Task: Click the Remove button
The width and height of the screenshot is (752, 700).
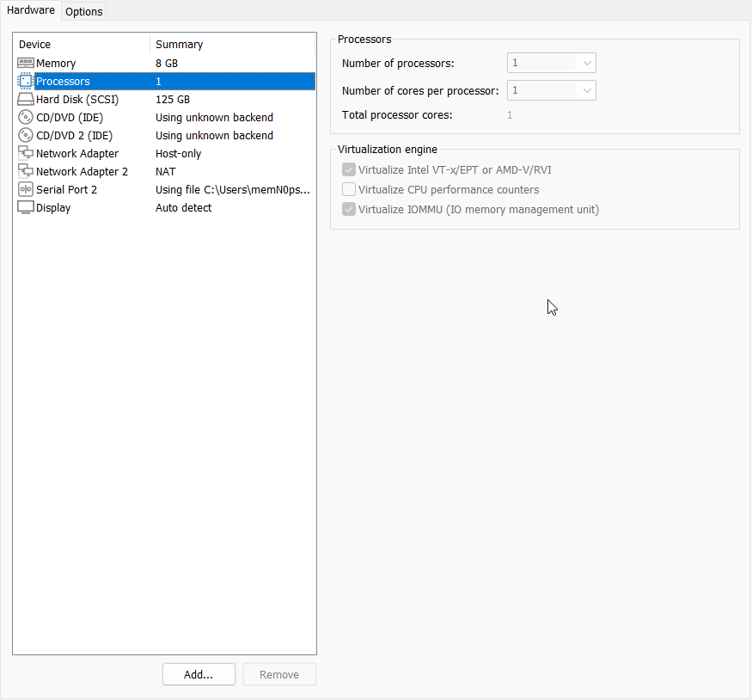Action: 279,674
